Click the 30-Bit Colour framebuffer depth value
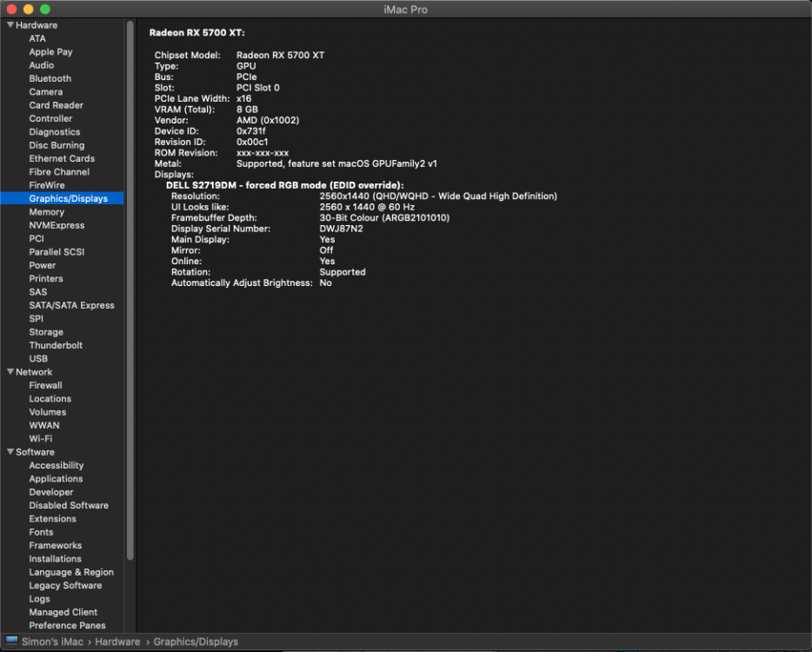Image resolution: width=812 pixels, height=652 pixels. (x=384, y=218)
